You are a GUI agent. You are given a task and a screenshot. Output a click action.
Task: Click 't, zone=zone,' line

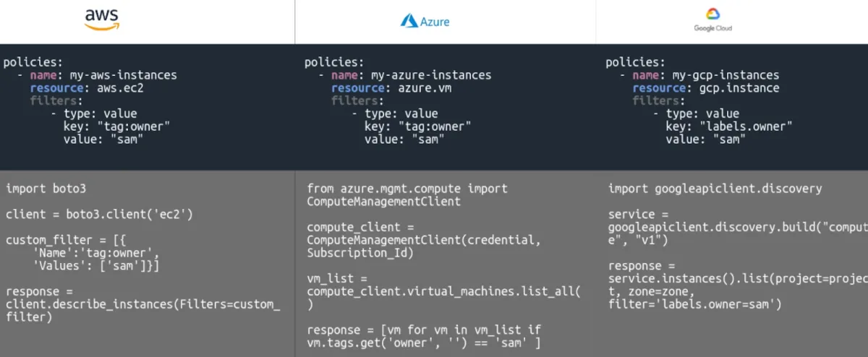652,291
